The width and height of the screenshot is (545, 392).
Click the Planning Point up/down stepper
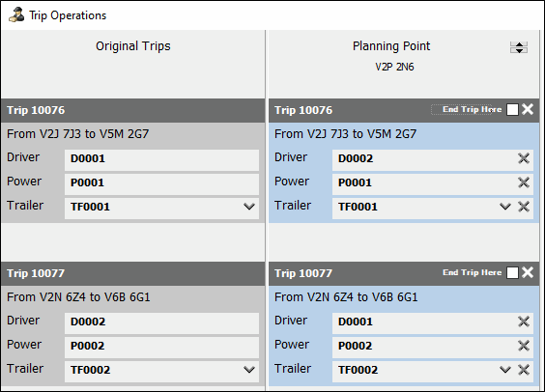click(x=519, y=47)
